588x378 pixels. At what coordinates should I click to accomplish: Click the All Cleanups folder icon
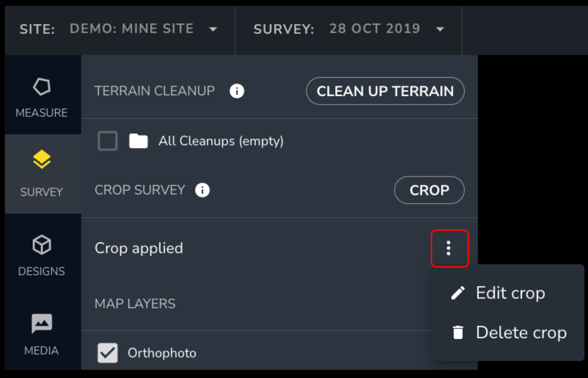tap(138, 141)
